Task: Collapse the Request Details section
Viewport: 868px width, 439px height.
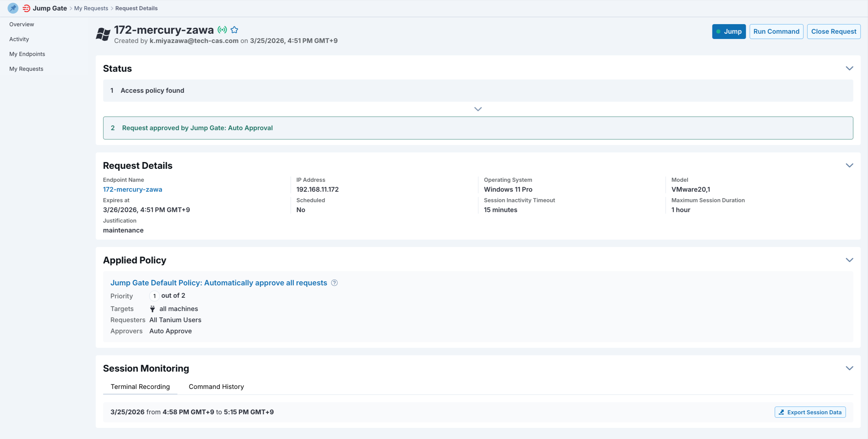Action: [849, 165]
